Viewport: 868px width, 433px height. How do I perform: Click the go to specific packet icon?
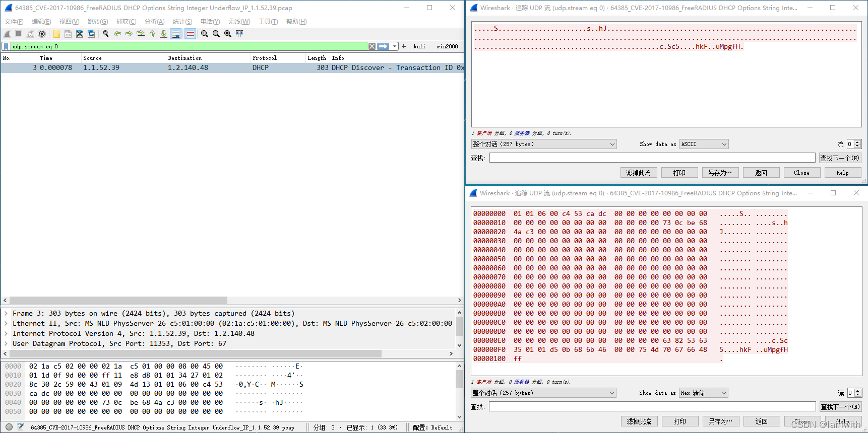(x=141, y=34)
